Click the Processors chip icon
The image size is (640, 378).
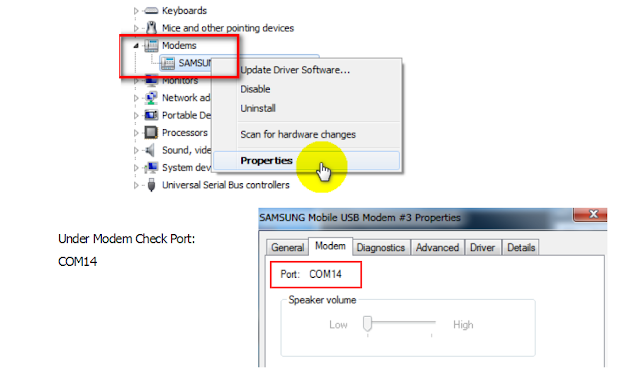pos(151,133)
